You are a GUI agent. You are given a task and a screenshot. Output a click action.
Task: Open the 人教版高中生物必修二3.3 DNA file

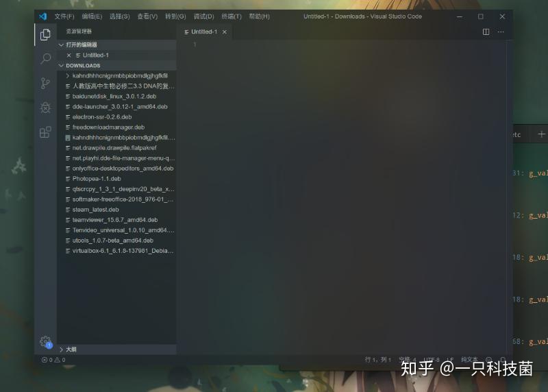click(x=116, y=86)
